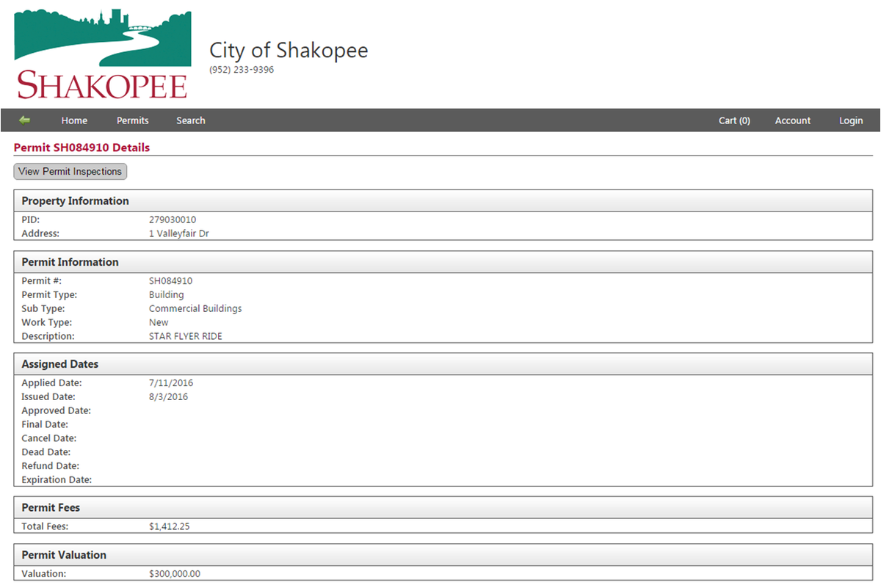This screenshot has height=588, width=881.
Task: Click the Work Type label
Action: coord(46,322)
